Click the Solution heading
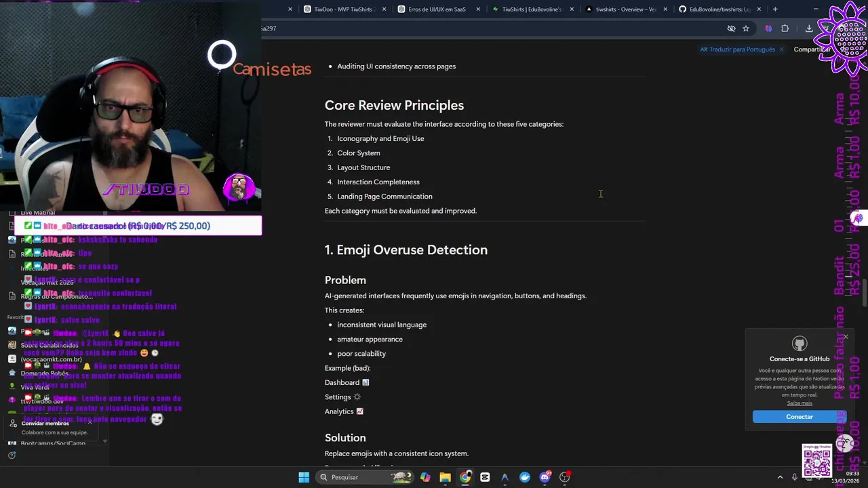 click(x=345, y=438)
